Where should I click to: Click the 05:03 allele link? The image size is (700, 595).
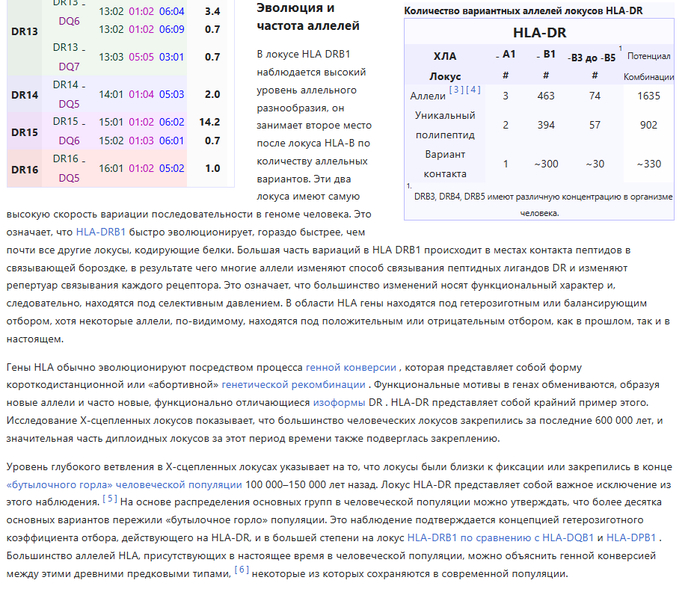171,94
